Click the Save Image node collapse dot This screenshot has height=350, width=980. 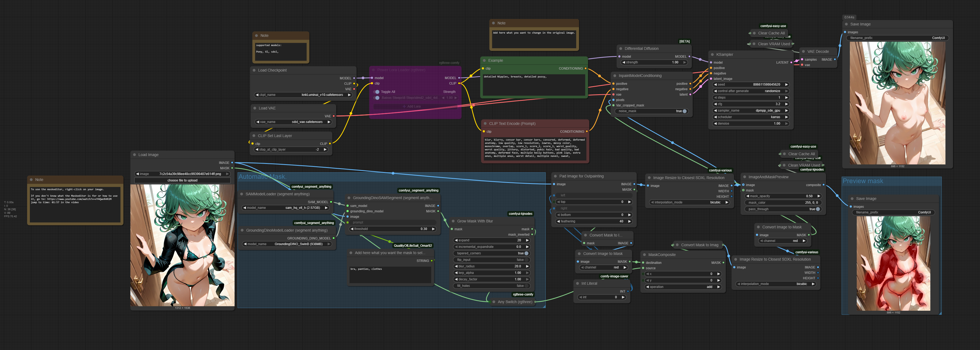[x=847, y=24]
